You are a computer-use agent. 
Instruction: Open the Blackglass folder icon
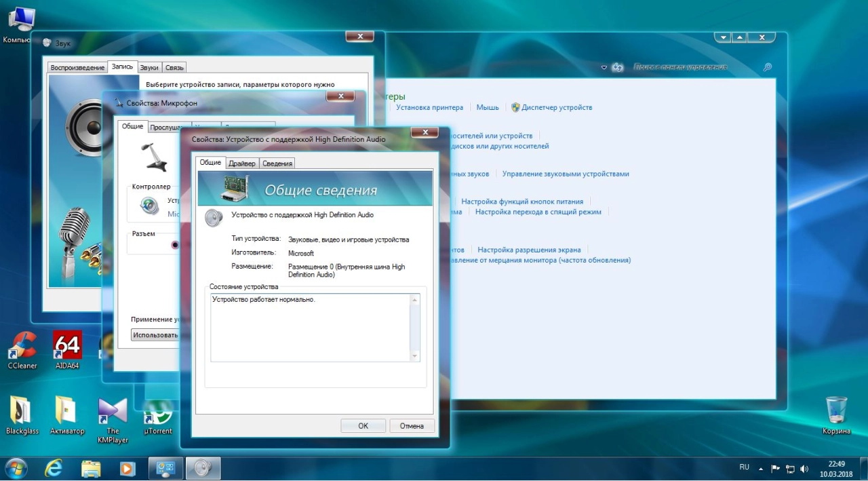click(x=22, y=415)
